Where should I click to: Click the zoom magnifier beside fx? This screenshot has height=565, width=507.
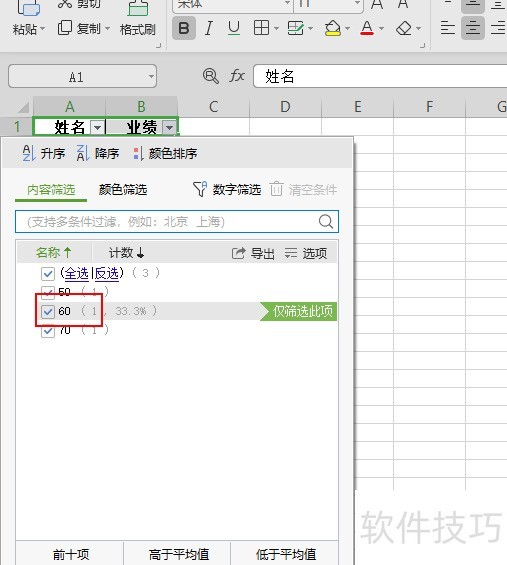(210, 76)
